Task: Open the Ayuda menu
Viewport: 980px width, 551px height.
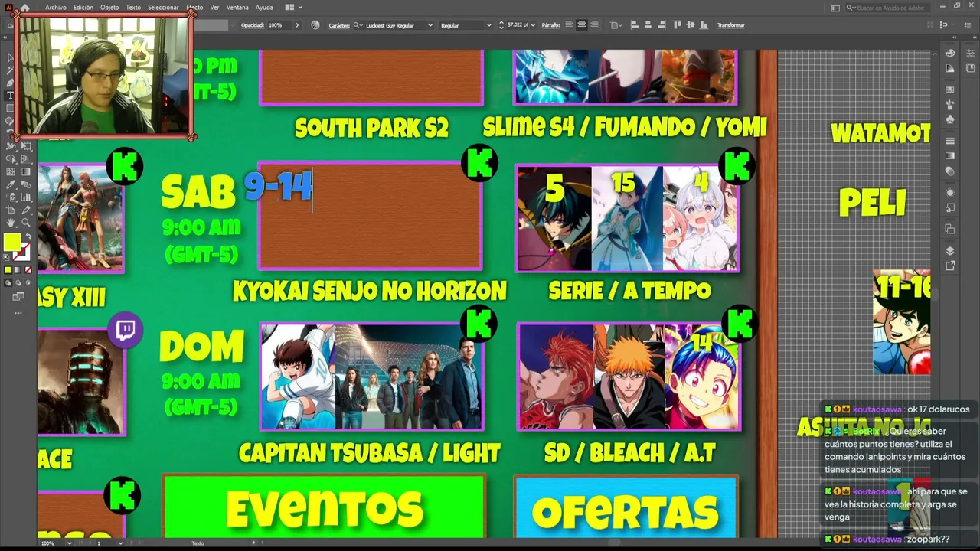Action: pos(264,8)
